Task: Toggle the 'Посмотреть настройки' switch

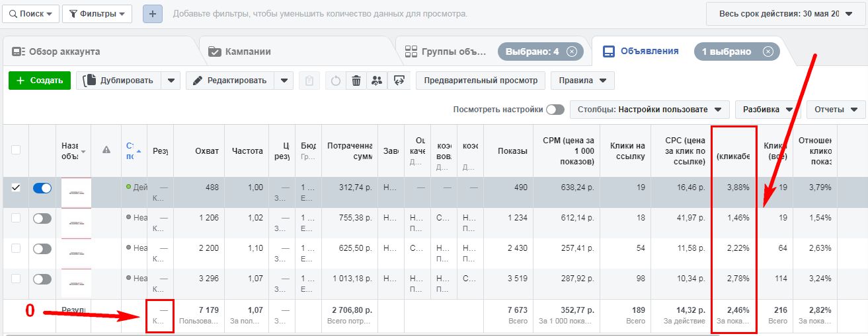Action: point(555,110)
